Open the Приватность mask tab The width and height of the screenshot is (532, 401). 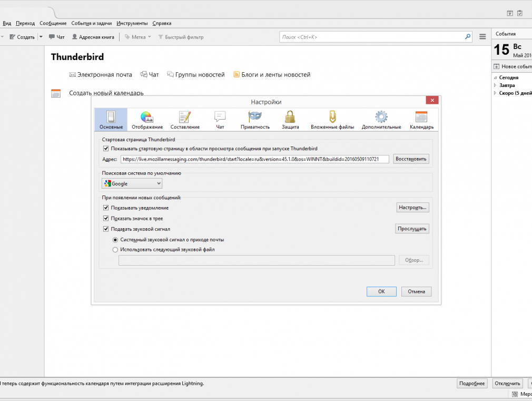tap(255, 120)
